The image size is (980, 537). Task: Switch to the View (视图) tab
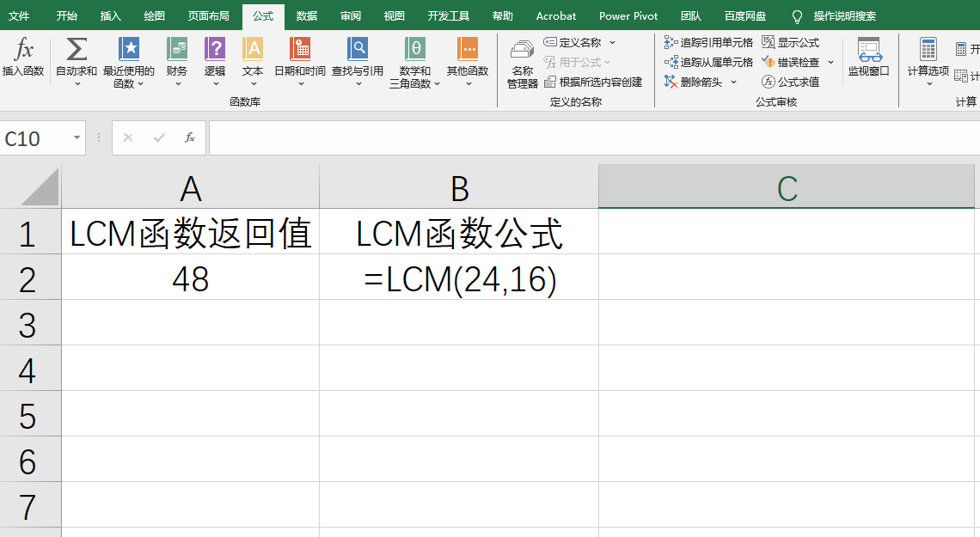(394, 15)
